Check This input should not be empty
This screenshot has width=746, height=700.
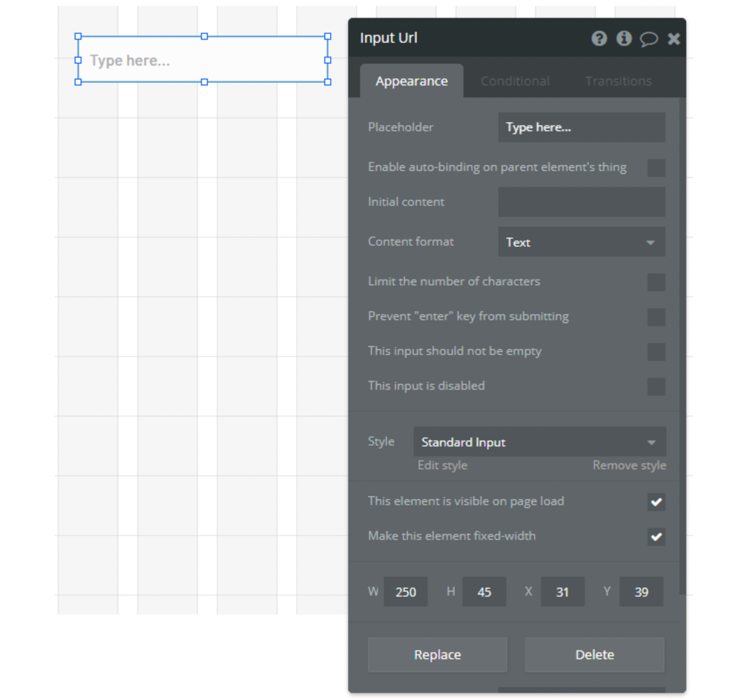tap(656, 351)
